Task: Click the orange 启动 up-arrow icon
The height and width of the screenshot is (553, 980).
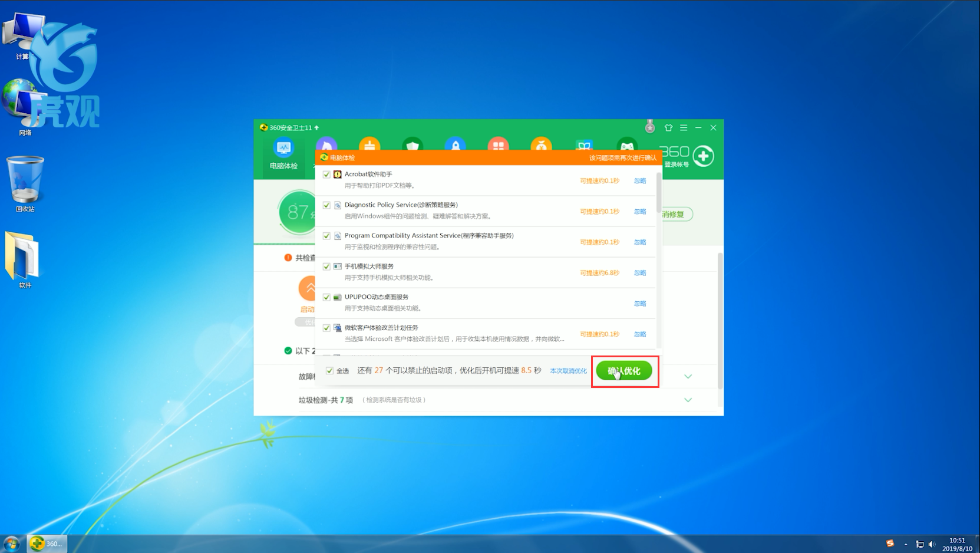Action: point(308,288)
